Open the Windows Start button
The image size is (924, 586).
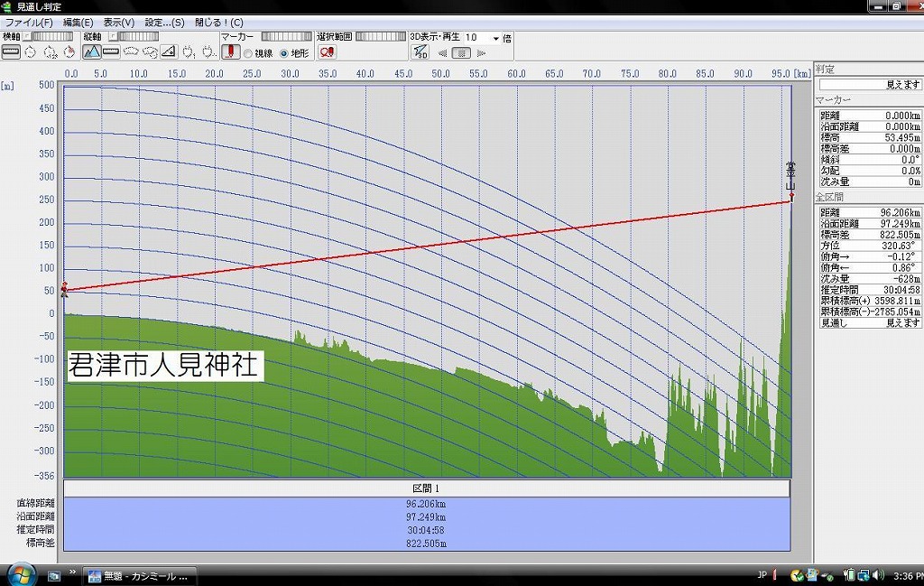coord(22,574)
